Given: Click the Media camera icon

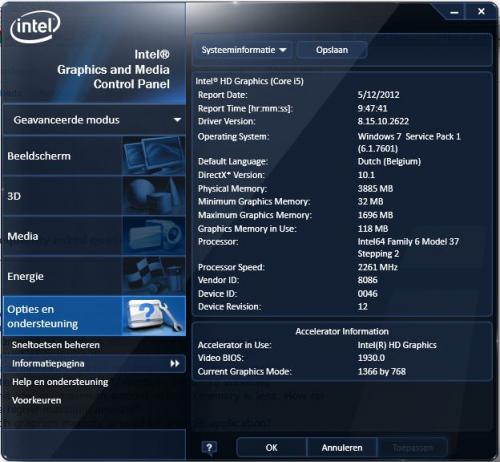Looking at the screenshot, I should point(154,236).
